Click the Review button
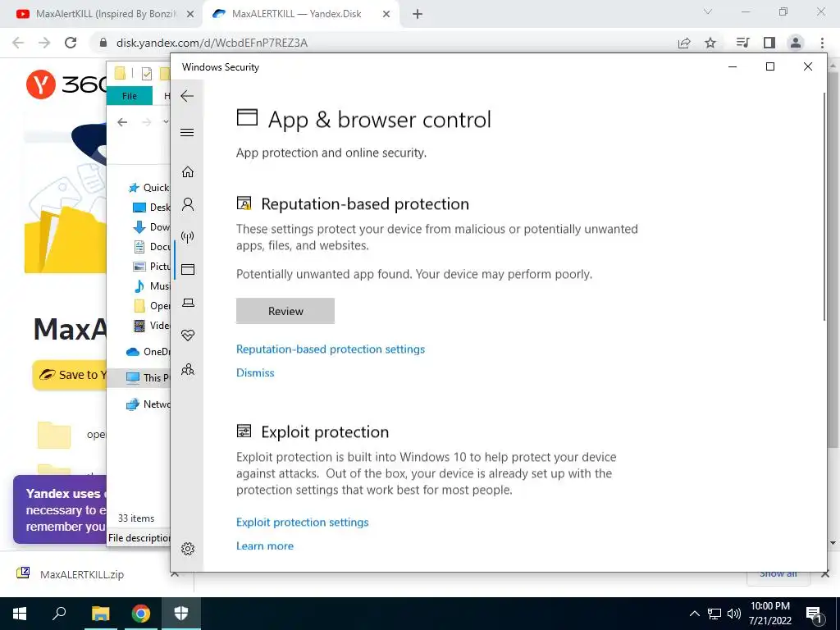The image size is (840, 630). (285, 311)
